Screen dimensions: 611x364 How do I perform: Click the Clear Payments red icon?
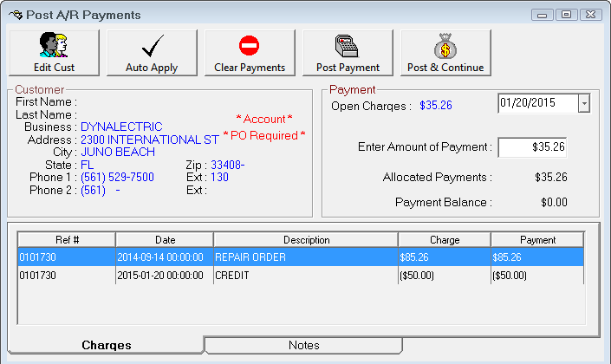pyautogui.click(x=250, y=46)
